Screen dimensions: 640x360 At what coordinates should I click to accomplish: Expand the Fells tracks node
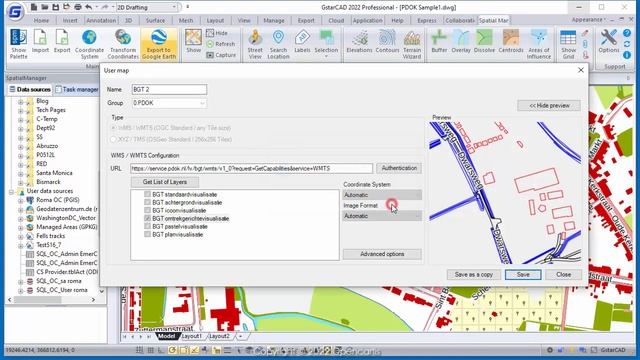[20, 236]
